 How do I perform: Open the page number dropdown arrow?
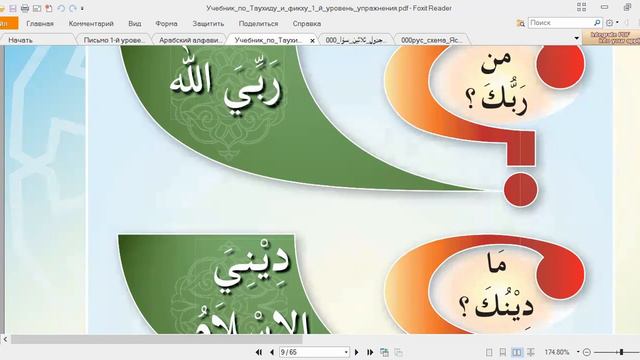346,352
